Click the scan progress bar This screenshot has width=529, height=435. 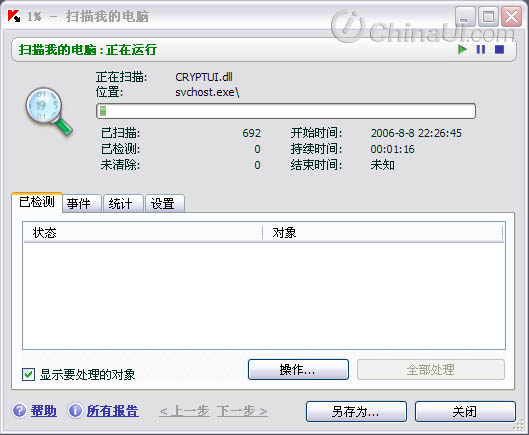[x=286, y=111]
